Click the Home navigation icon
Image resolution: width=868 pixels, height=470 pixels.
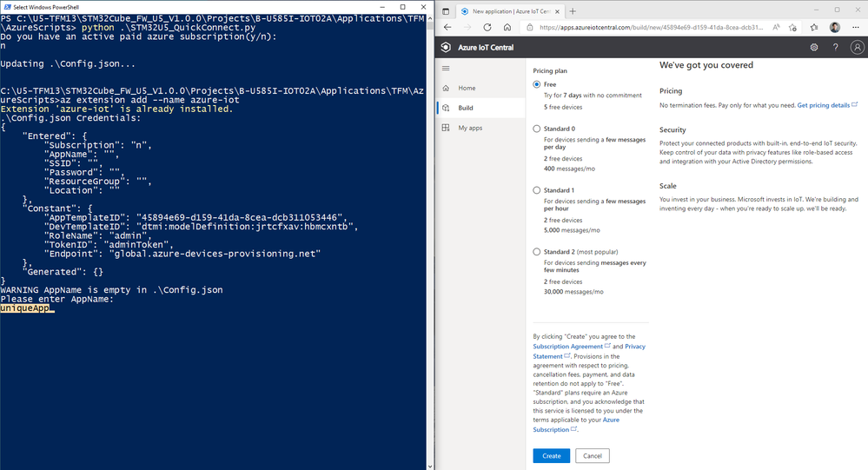point(446,88)
